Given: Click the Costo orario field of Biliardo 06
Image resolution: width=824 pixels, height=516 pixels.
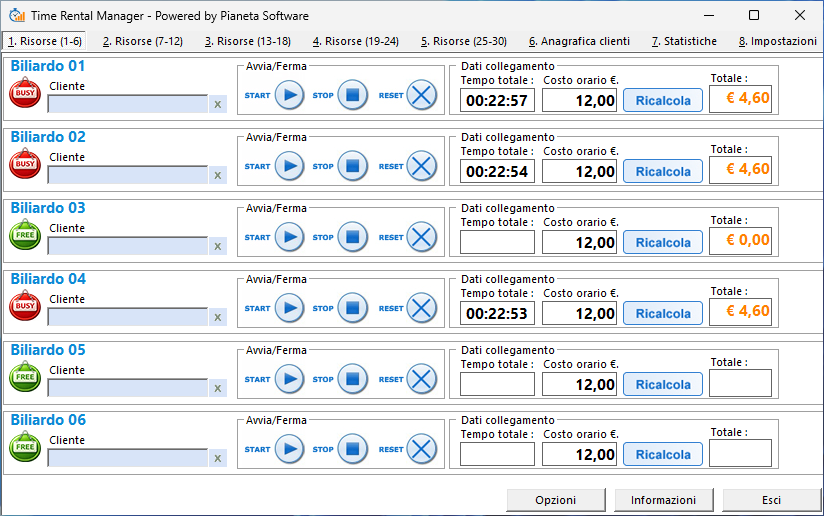Looking at the screenshot, I should point(580,455).
